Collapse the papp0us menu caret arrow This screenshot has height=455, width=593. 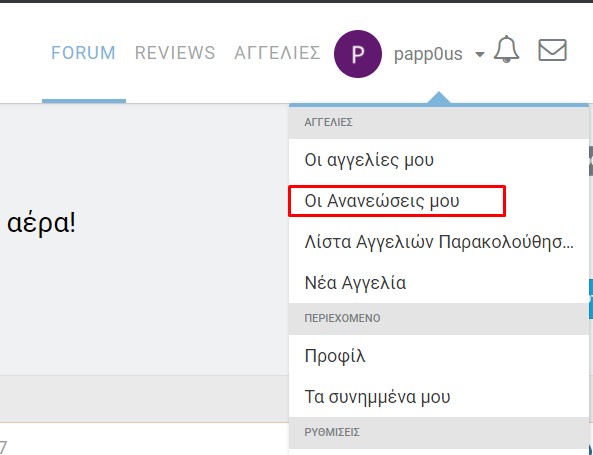(480, 54)
